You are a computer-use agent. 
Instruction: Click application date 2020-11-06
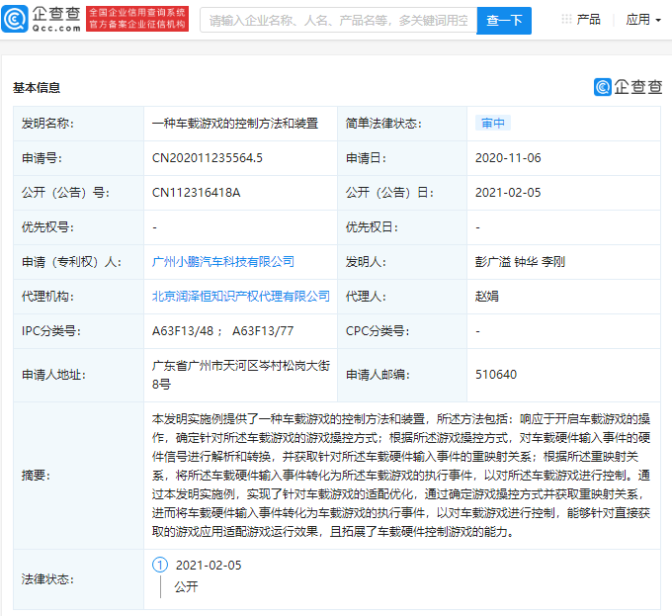coord(508,158)
